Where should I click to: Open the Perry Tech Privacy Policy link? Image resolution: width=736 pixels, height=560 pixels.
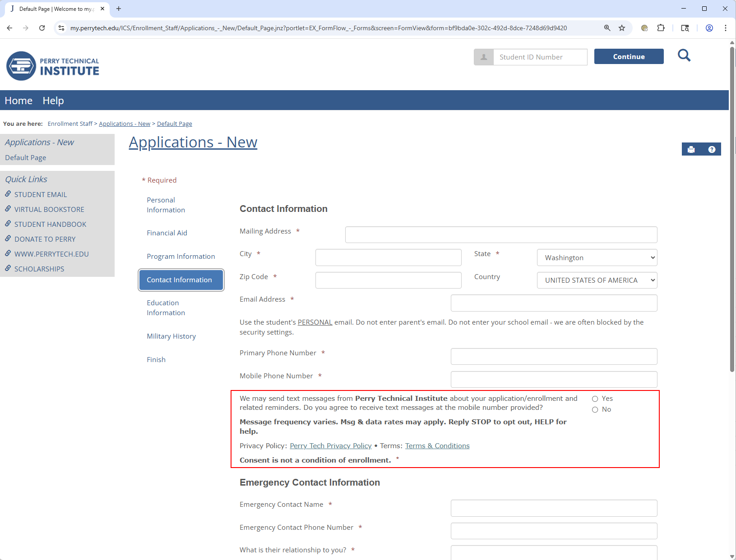click(330, 446)
